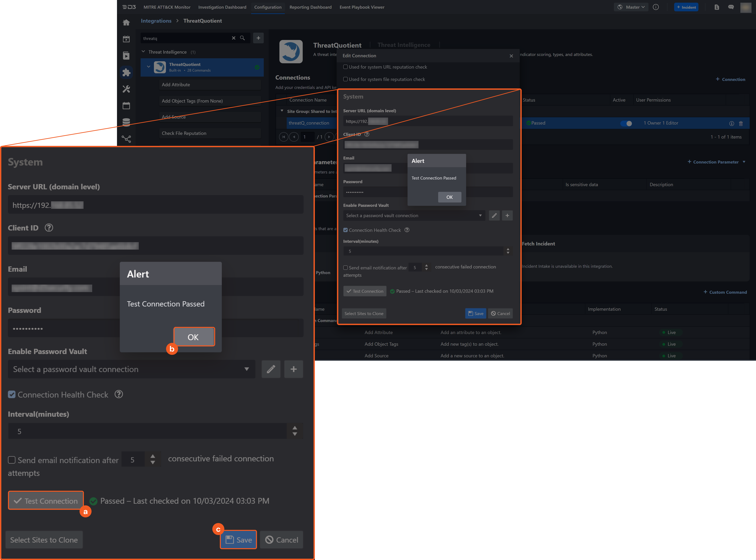Check 'Used for system URL reputation check'
756x560 pixels.
tap(345, 67)
